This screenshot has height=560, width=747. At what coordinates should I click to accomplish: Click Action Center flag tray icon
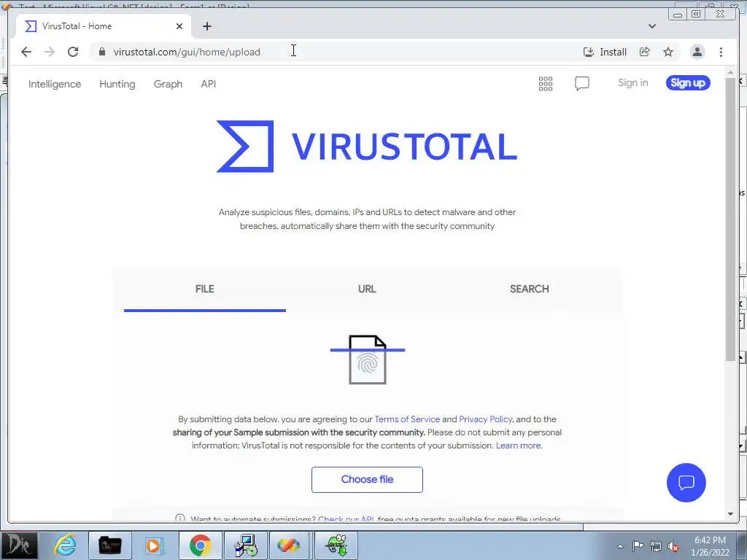point(638,546)
